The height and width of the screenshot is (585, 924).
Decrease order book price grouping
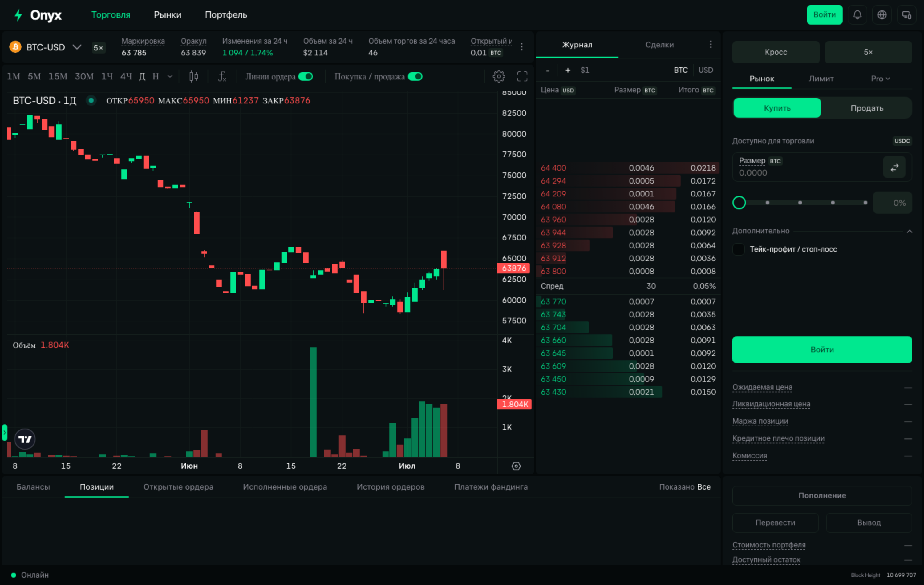pyautogui.click(x=548, y=70)
